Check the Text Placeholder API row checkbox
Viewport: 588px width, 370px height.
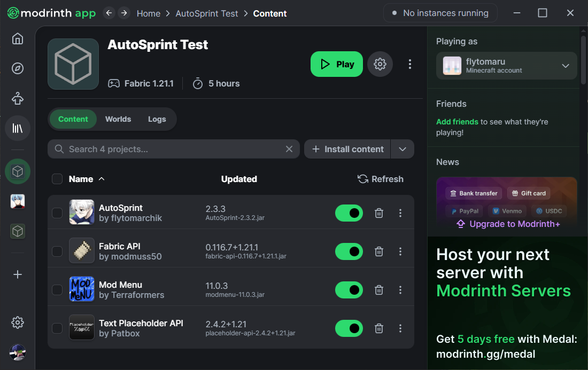[57, 328]
